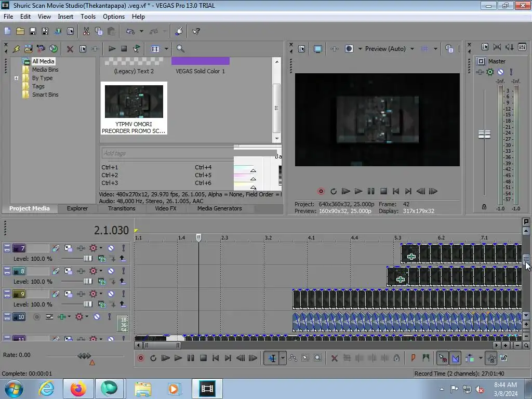Select the Smart Bins folder
The width and height of the screenshot is (532, 399).
tap(45, 95)
